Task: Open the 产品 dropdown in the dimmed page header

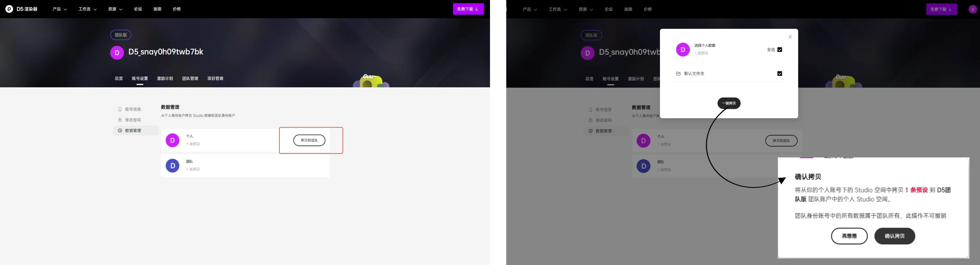Action: [x=530, y=10]
